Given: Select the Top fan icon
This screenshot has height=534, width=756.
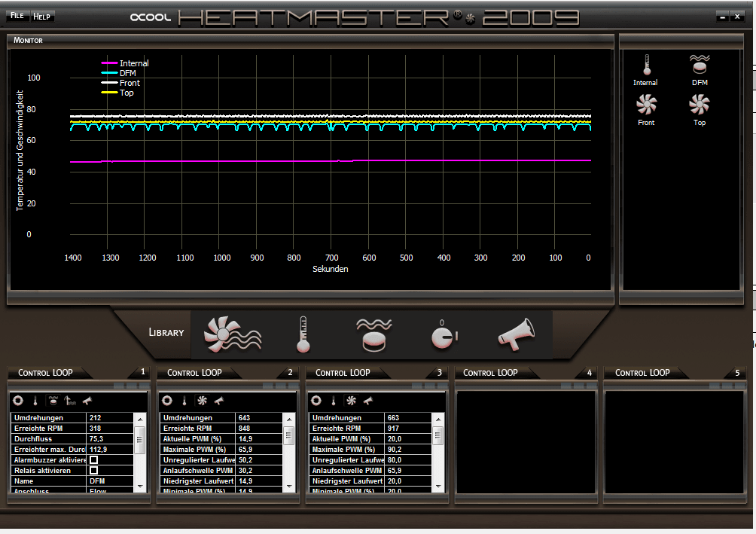Looking at the screenshot, I should 700,105.
